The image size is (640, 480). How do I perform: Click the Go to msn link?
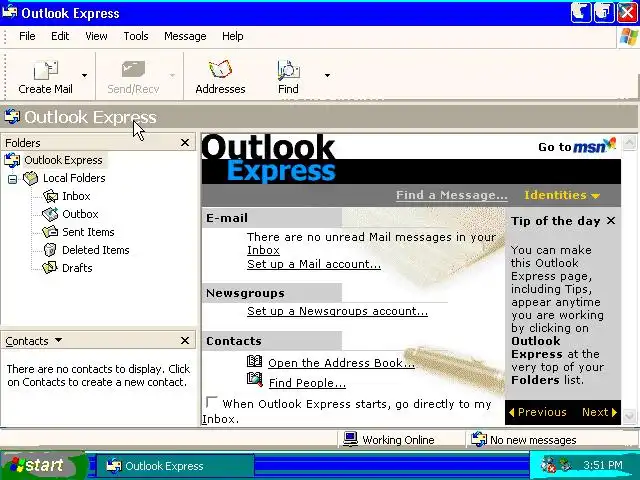point(577,146)
